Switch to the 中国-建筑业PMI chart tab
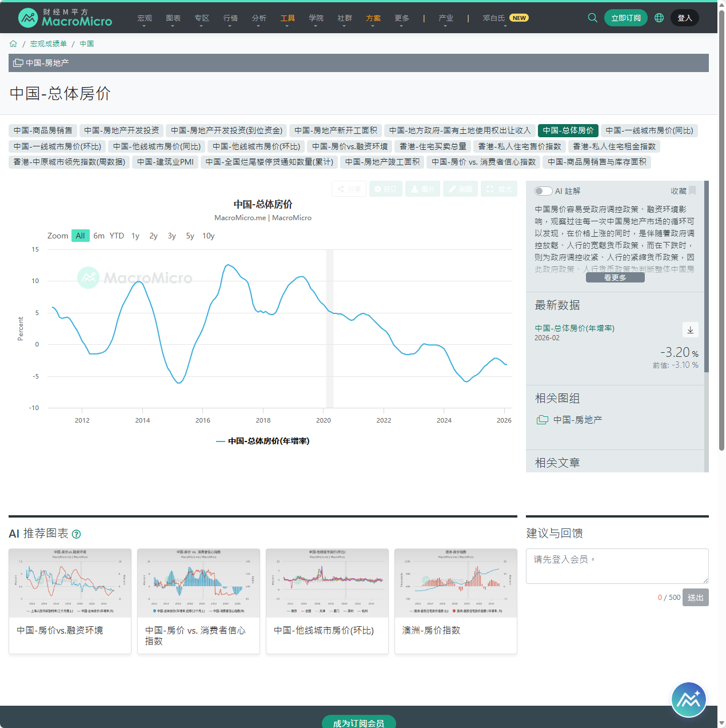Viewport: 726px width, 728px height. coord(165,162)
